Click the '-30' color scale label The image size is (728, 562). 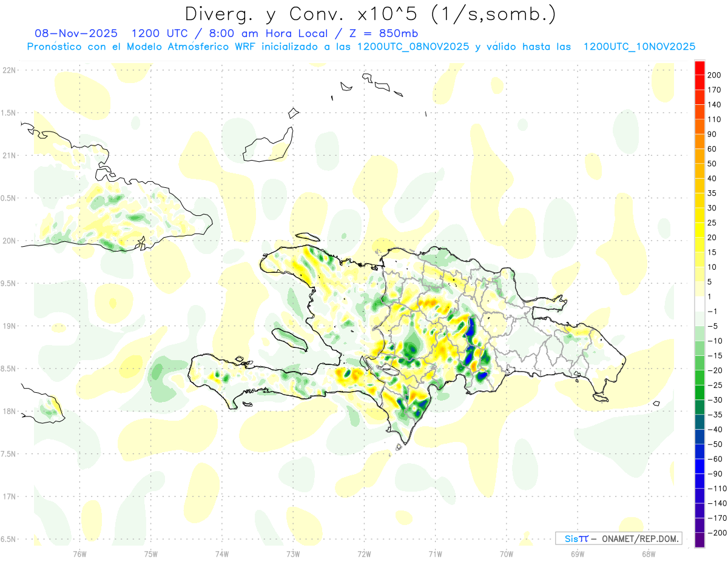pyautogui.click(x=715, y=400)
